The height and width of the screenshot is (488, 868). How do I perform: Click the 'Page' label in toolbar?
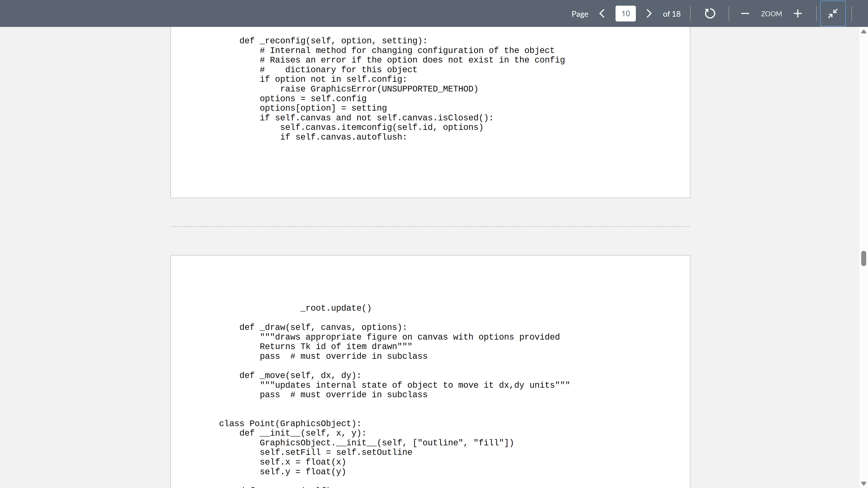580,14
